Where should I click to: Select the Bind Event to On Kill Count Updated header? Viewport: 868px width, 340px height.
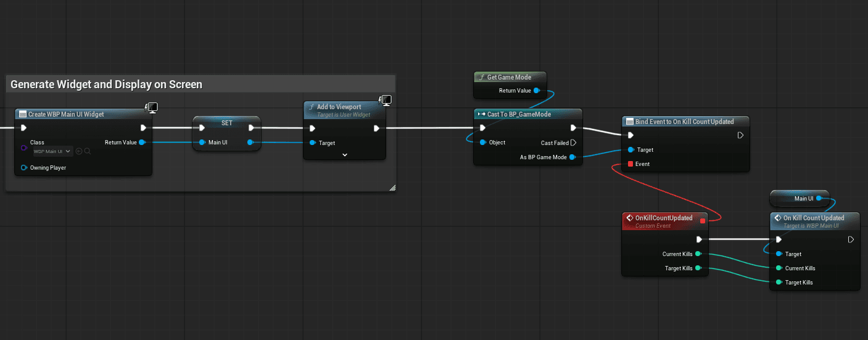pos(685,122)
